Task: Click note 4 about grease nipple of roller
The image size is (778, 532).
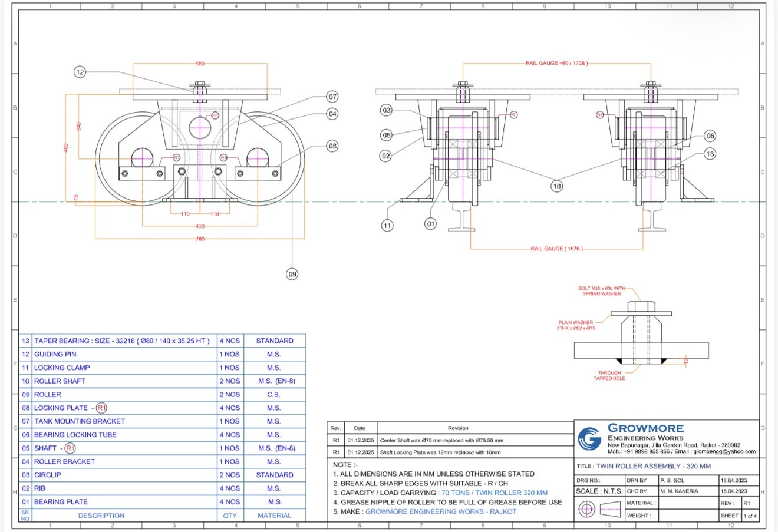Action: pos(447,502)
